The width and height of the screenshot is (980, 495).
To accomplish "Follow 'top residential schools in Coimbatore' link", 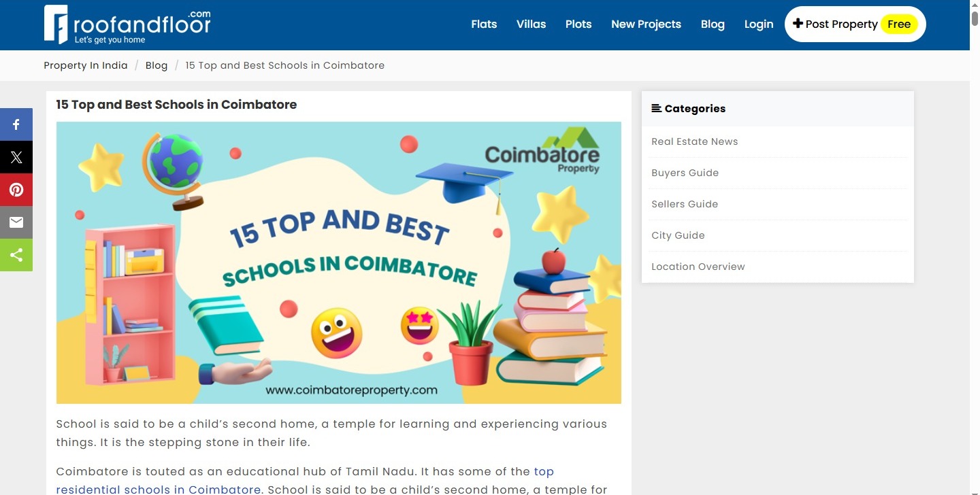I will (159, 489).
